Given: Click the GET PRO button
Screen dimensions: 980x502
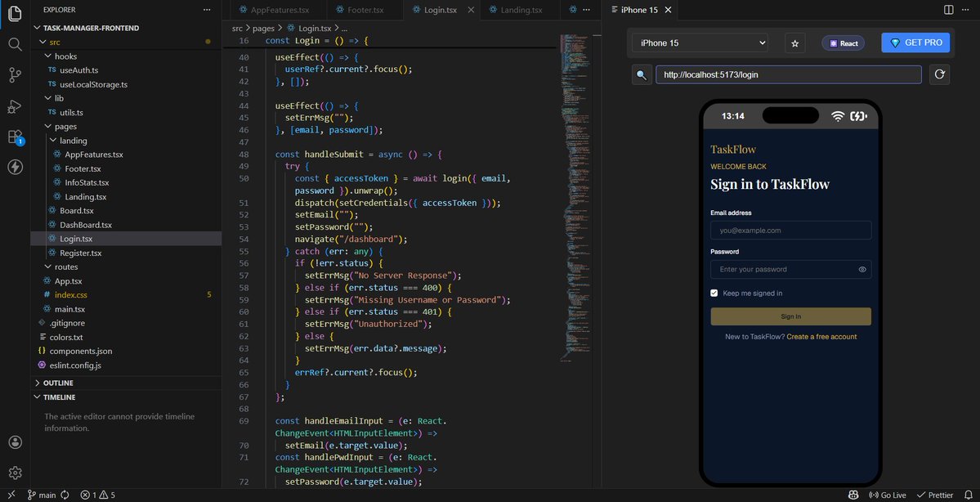Looking at the screenshot, I should click(x=915, y=42).
